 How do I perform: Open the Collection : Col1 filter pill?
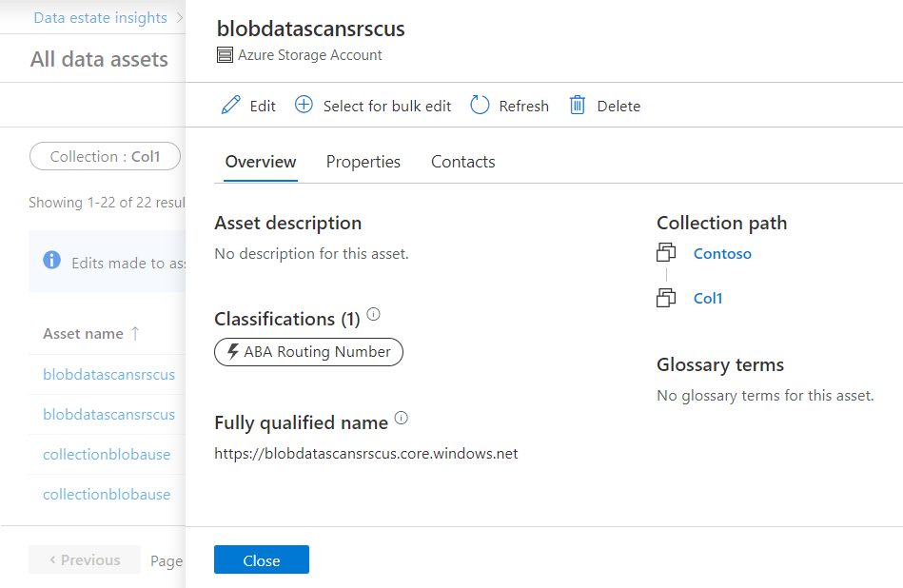click(105, 156)
